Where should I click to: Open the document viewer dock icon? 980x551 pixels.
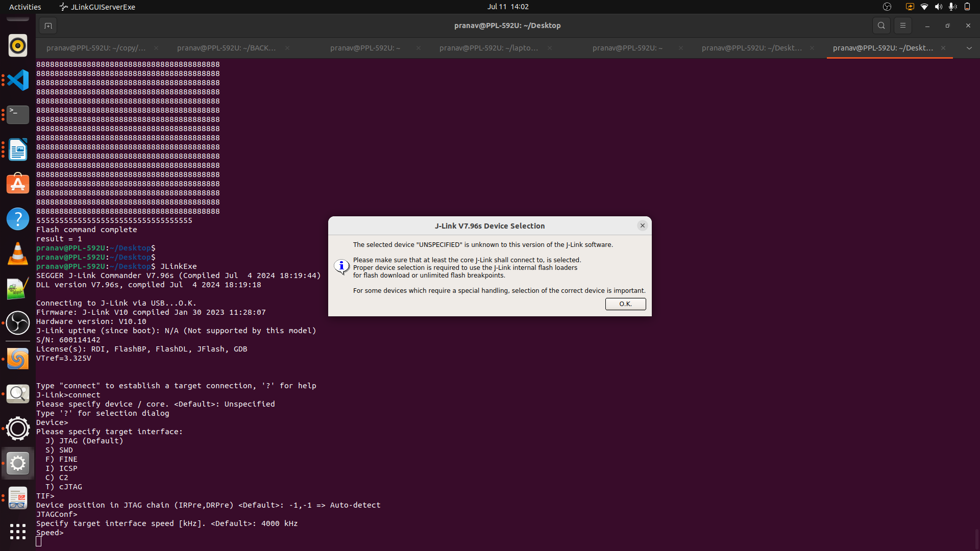pos(18,498)
